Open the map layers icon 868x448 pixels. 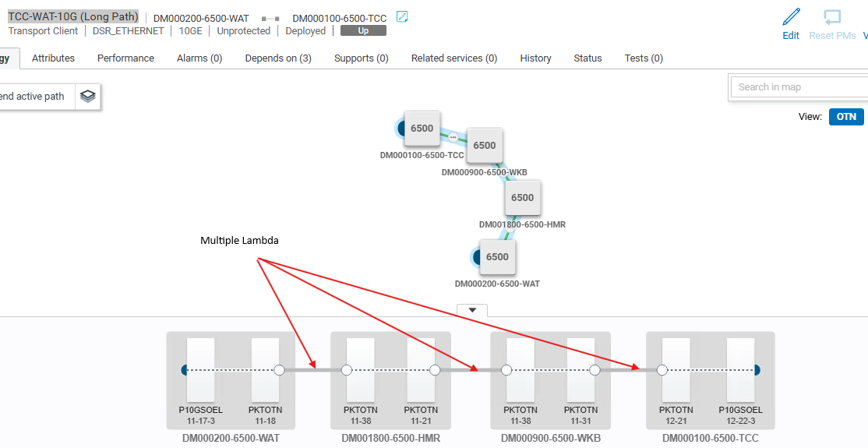pos(88,97)
